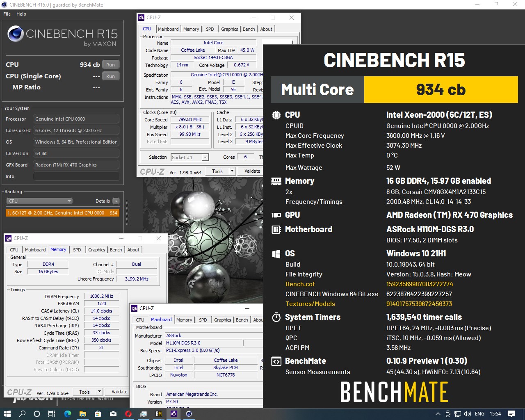
Task: Show hidden system tray icons
Action: pyautogui.click(x=438, y=414)
